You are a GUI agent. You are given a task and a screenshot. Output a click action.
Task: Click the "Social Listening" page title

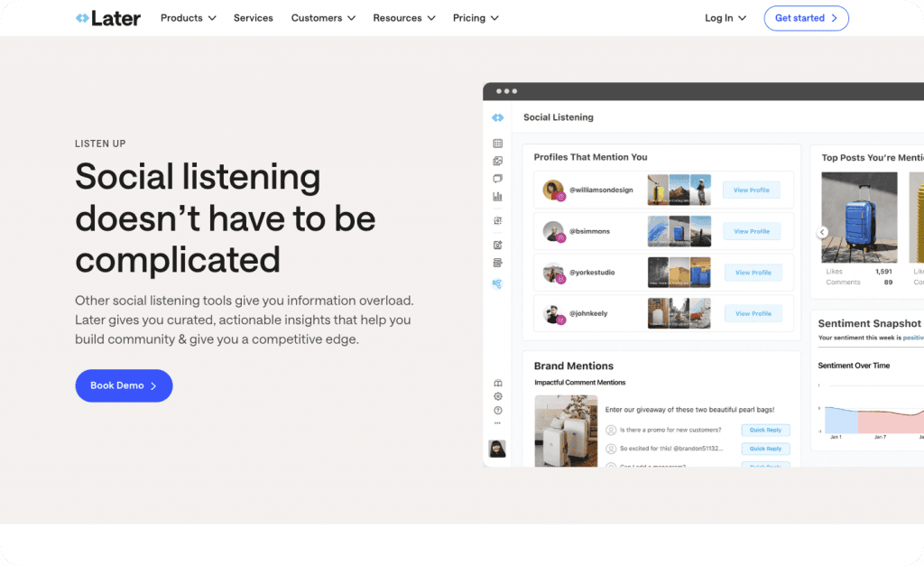click(x=558, y=117)
